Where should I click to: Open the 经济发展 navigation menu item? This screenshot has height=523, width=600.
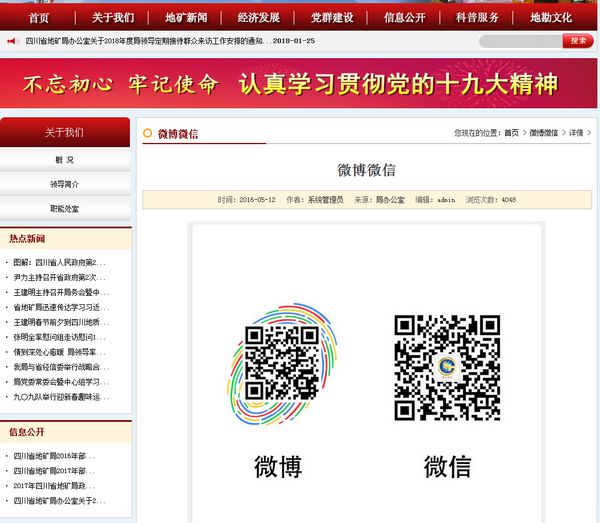coord(259,18)
